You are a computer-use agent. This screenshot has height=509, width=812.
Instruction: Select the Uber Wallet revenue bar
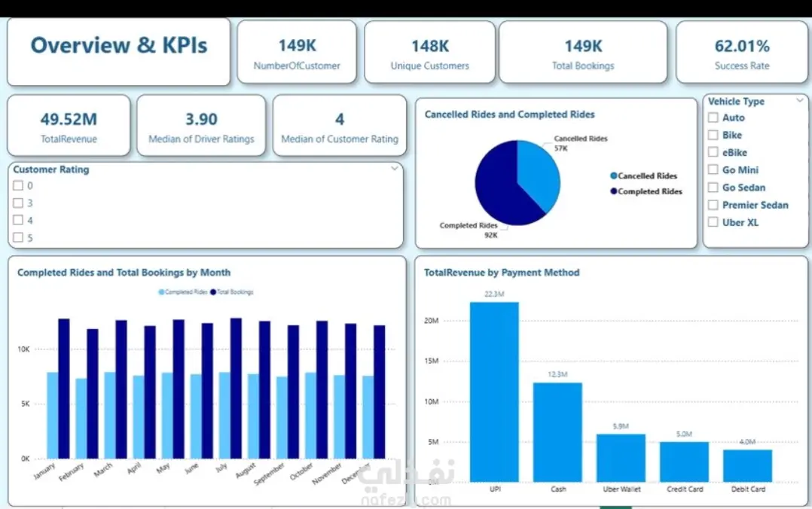click(x=621, y=459)
